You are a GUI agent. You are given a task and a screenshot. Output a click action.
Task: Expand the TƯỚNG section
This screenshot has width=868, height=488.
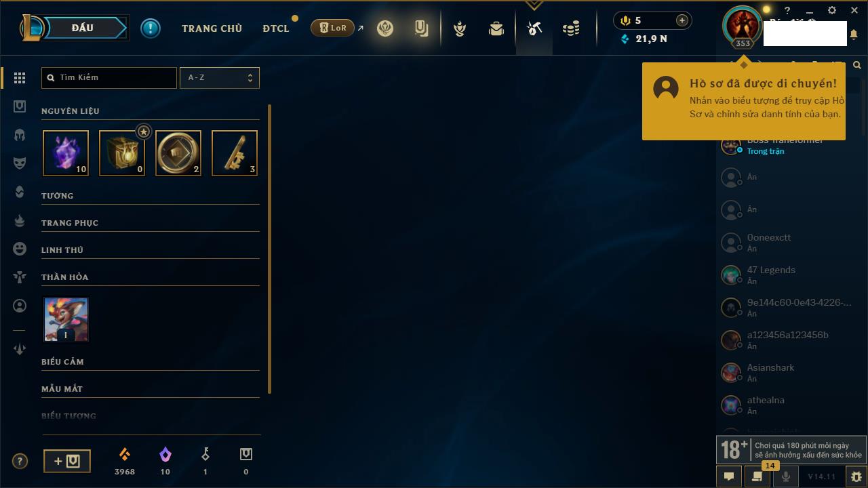[151, 196]
